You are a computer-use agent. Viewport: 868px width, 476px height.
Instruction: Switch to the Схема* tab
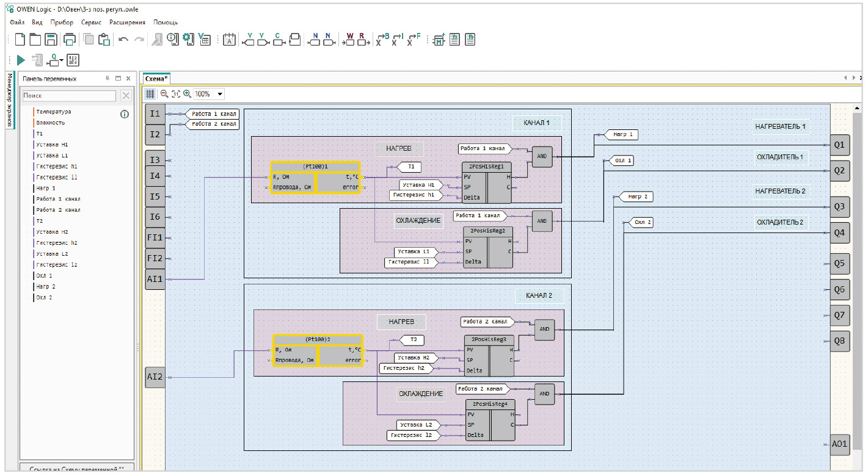(x=156, y=79)
